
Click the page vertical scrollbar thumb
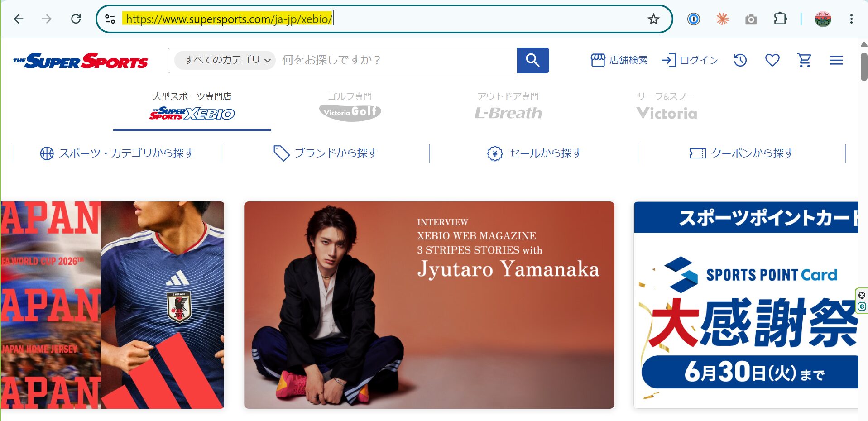pos(864,66)
